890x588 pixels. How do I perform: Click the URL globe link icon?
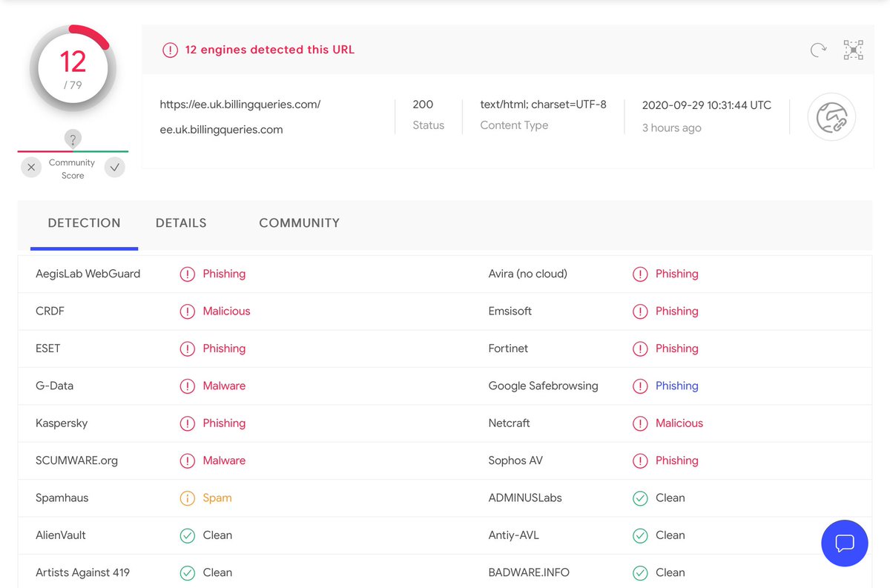pyautogui.click(x=831, y=117)
